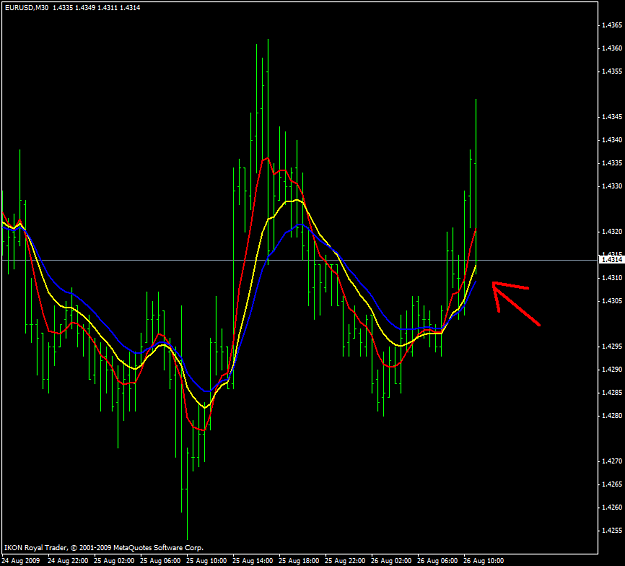Click the 1.4330 price axis label
The height and width of the screenshot is (566, 625).
click(612, 186)
